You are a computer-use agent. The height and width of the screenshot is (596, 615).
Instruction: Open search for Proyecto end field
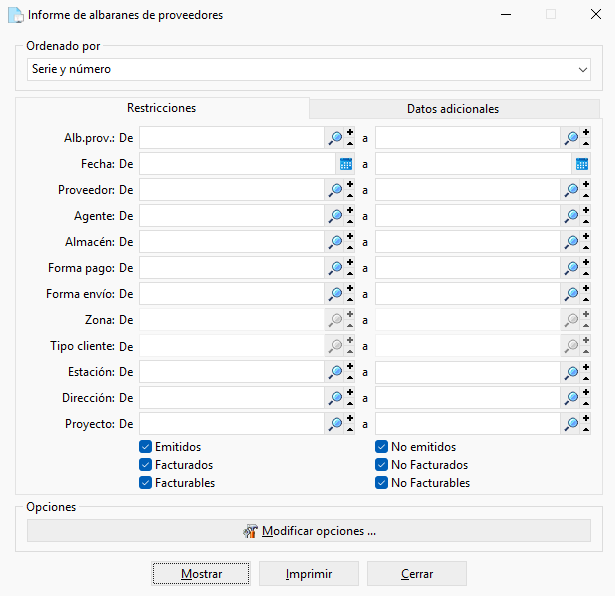click(571, 424)
